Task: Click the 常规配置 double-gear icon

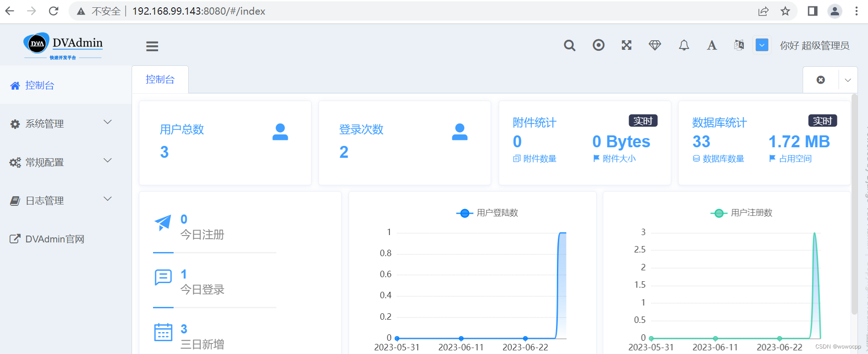Action: tap(15, 162)
